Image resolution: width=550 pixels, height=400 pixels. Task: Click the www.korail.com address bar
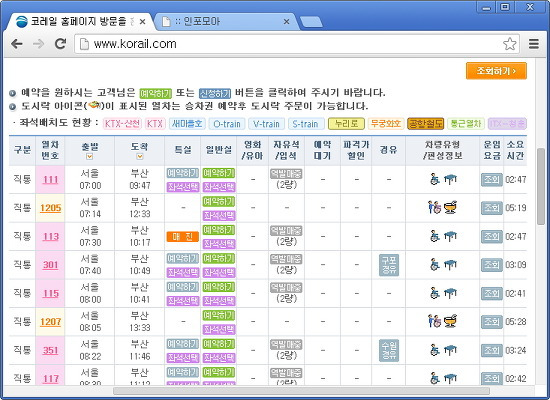[297, 44]
